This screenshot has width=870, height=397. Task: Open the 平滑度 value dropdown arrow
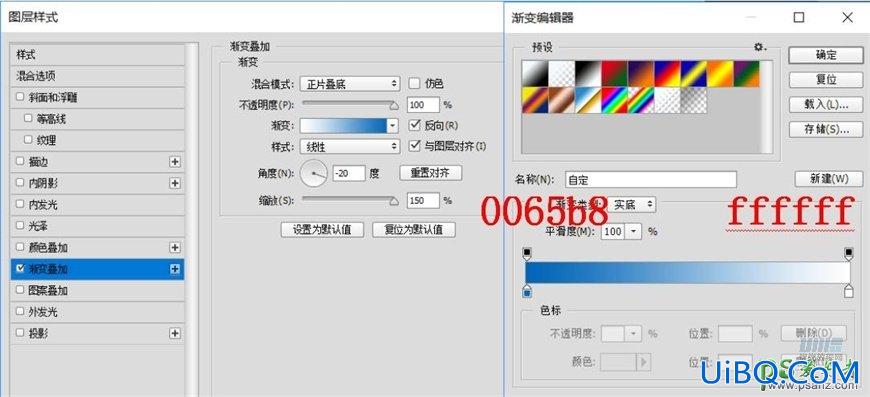pyautogui.click(x=633, y=231)
